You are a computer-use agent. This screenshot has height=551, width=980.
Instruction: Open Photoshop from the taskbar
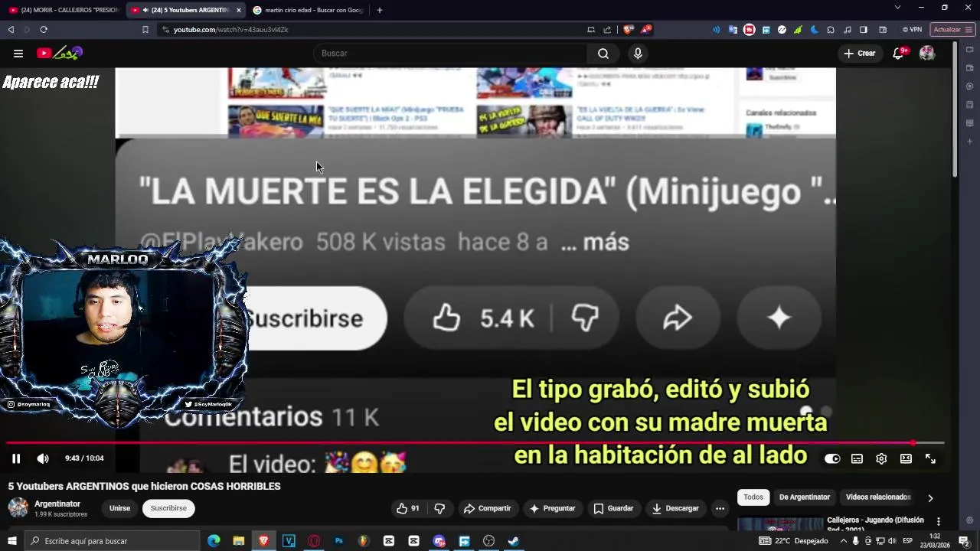(338, 541)
